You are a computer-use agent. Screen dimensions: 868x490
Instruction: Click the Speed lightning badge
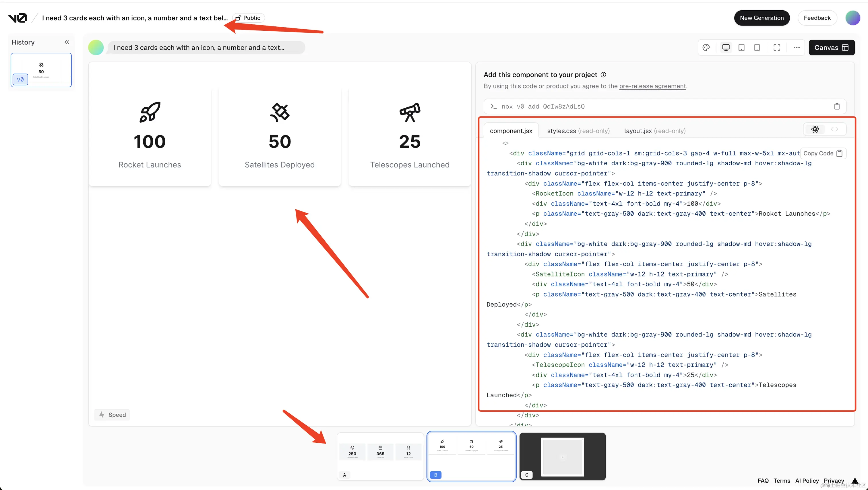[x=112, y=415]
